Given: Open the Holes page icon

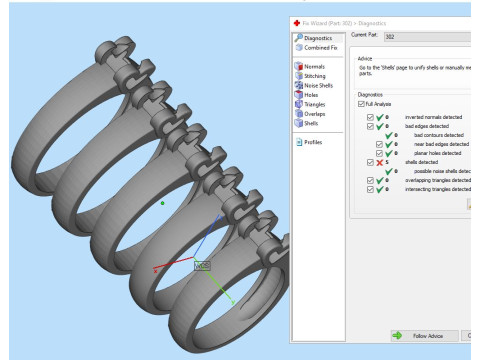Looking at the screenshot, I should pos(299,95).
